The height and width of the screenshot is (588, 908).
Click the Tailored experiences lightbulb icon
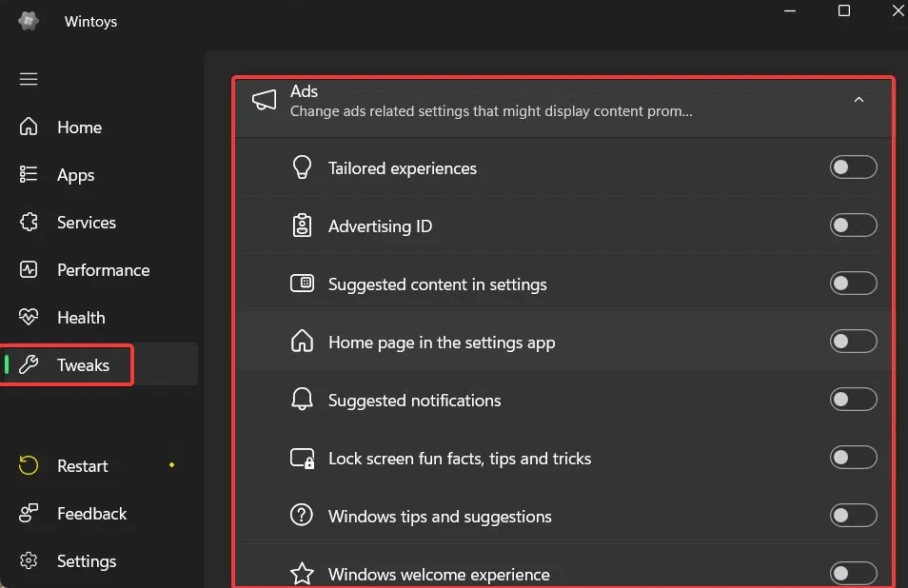point(302,168)
